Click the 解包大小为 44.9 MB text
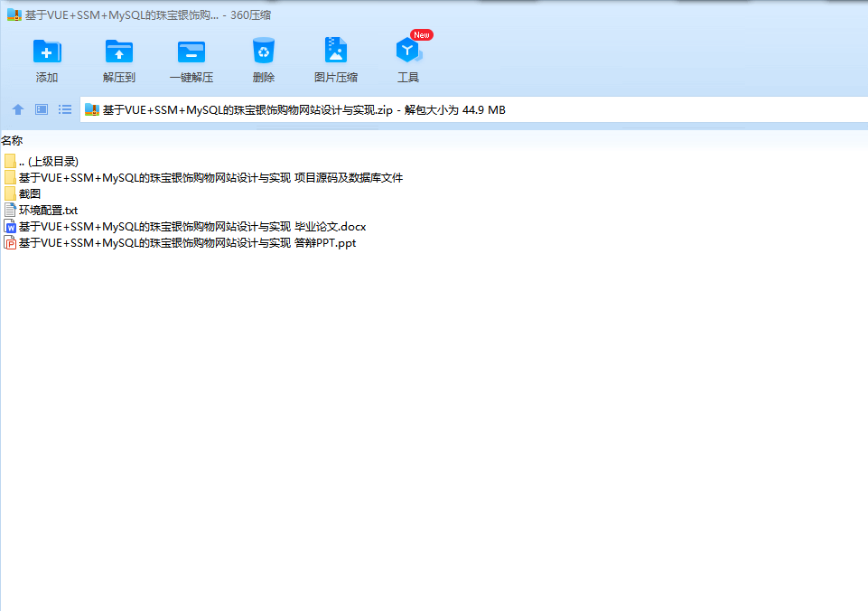 tap(455, 109)
